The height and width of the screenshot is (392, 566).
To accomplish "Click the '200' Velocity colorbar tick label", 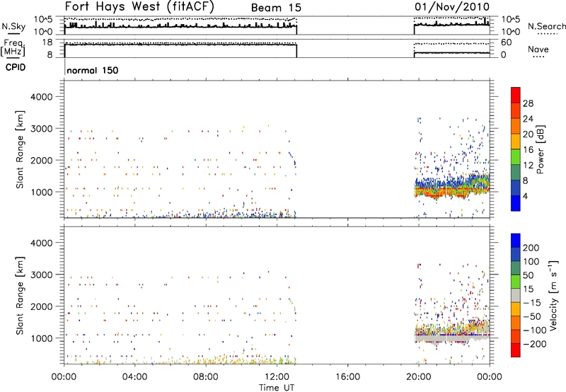I will click(x=531, y=248).
